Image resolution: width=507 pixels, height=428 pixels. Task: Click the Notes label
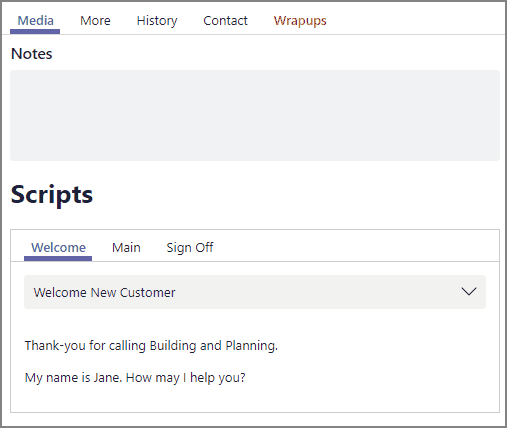tap(32, 54)
